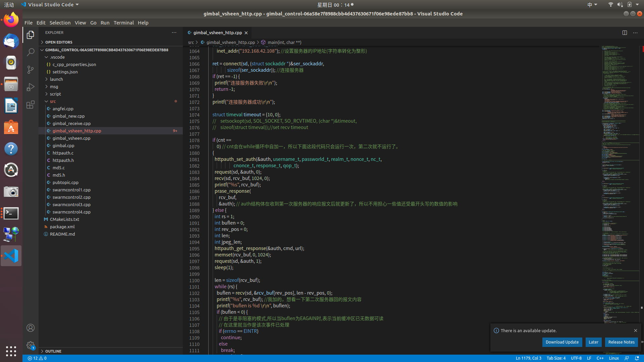
Task: Launch Firefox from the dock
Action: (11, 19)
